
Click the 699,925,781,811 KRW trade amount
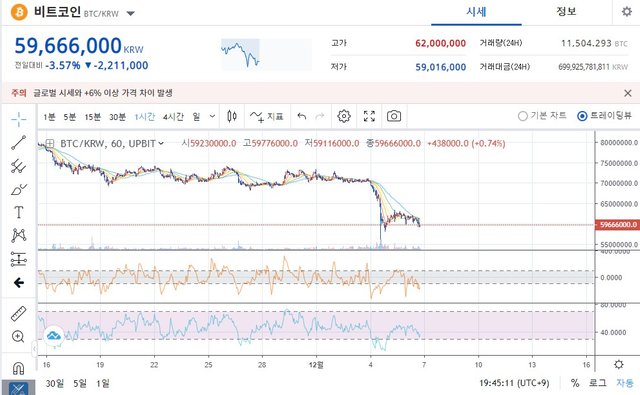(593, 67)
